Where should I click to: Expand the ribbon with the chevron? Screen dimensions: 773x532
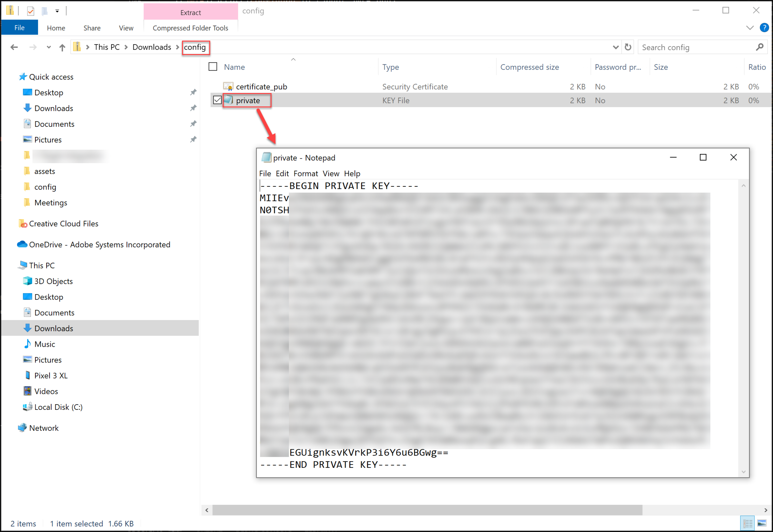point(750,28)
